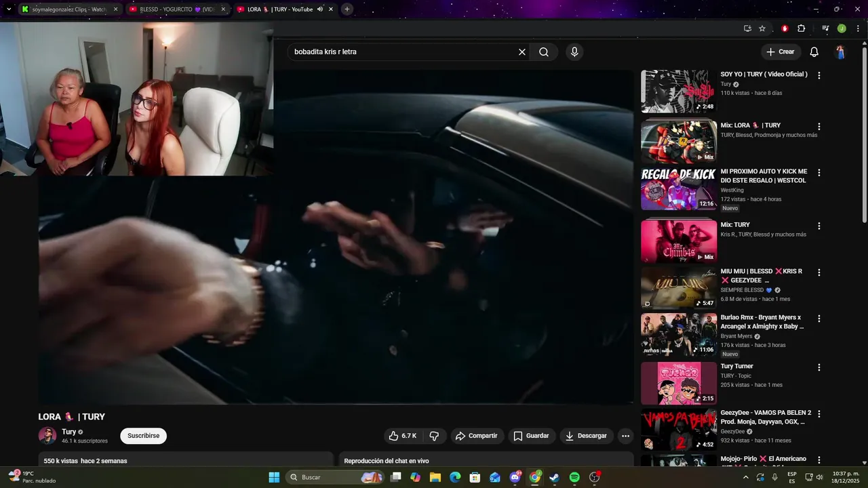The width and height of the screenshot is (868, 488).
Task: Open VAMOS PA BELEN 2 thumbnail
Action: 679,430
